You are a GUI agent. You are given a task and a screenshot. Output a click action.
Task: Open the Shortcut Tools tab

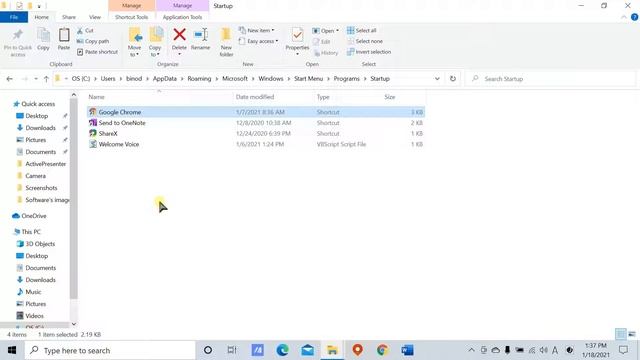click(131, 17)
